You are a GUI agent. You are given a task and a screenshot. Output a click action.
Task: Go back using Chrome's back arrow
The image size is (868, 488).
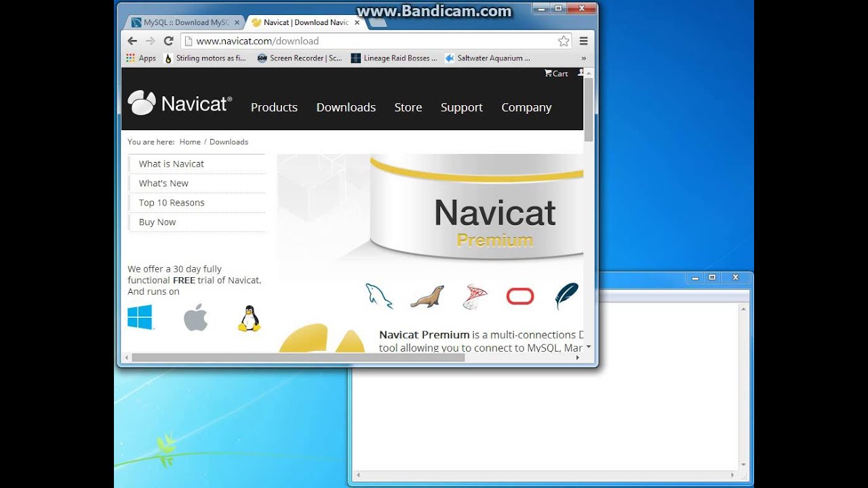pyautogui.click(x=132, y=41)
